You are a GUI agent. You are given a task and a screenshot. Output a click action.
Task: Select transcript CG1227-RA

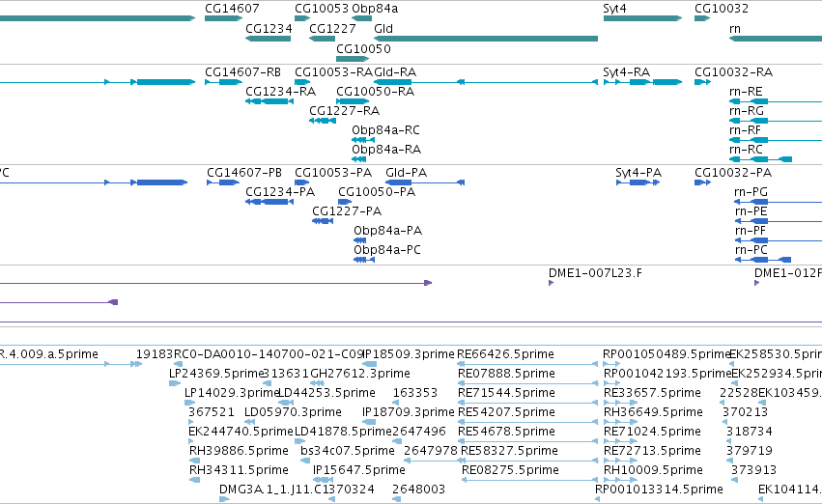point(344,111)
